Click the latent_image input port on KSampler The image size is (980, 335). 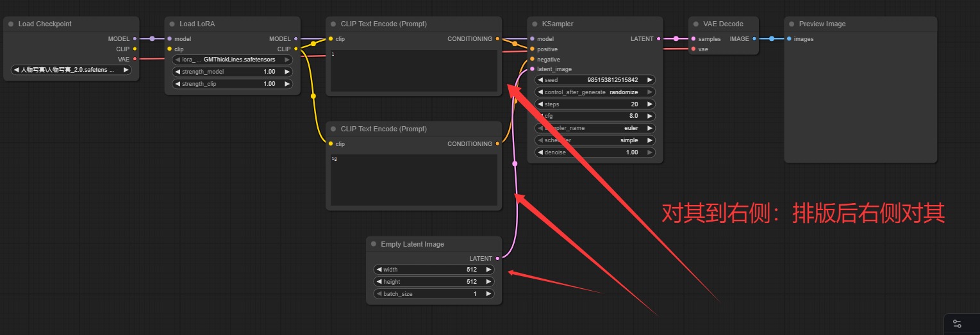coord(532,69)
